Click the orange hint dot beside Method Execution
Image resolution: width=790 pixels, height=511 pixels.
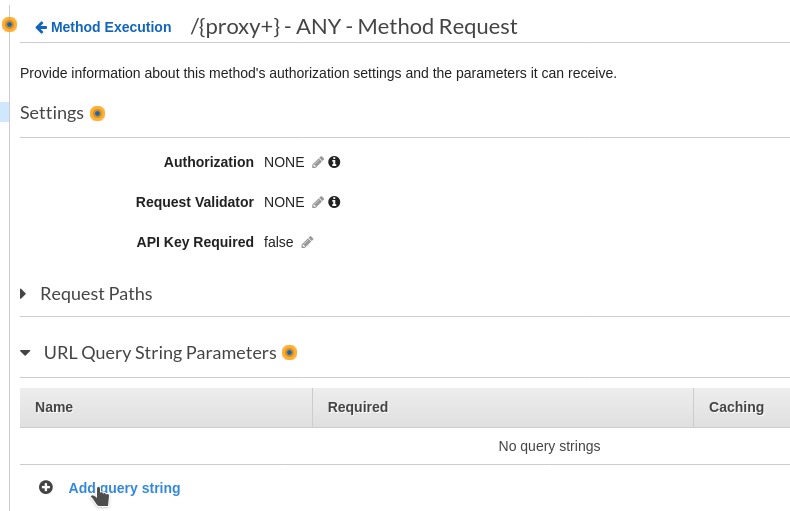click(9, 24)
